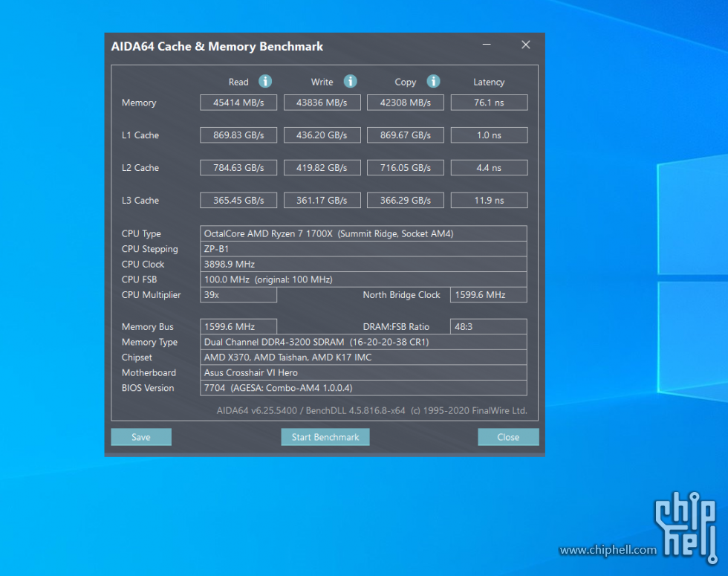
Task: Click the Motherboard label
Action: [149, 372]
